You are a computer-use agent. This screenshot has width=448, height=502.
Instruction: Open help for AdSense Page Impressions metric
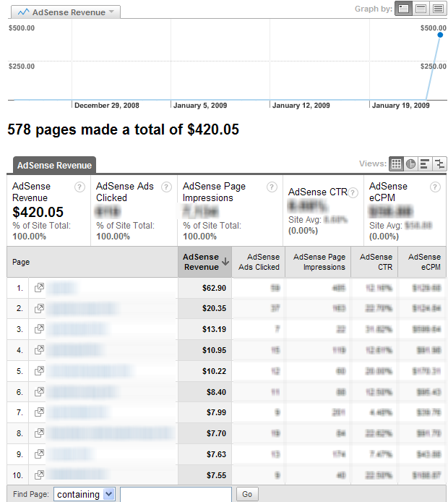pyautogui.click(x=272, y=187)
